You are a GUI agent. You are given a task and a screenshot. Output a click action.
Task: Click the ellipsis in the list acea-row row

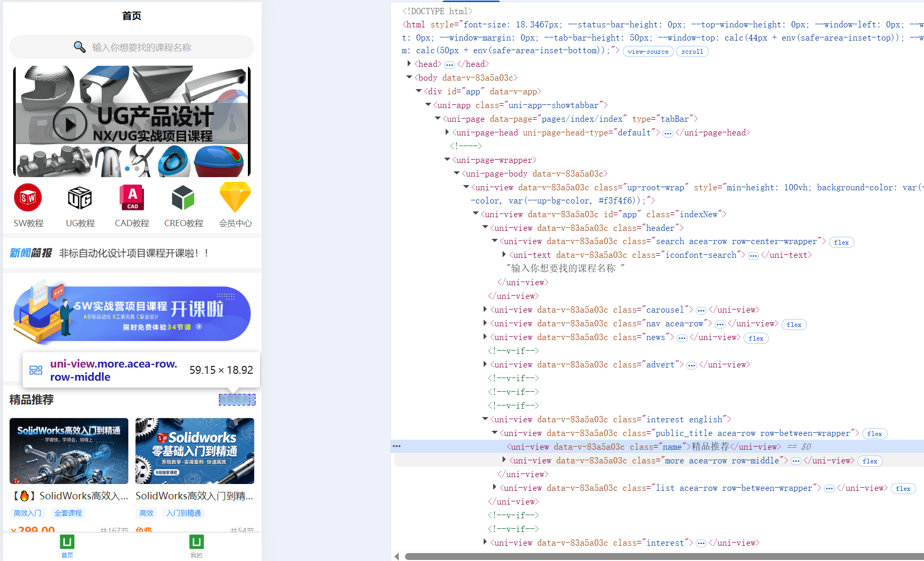829,489
